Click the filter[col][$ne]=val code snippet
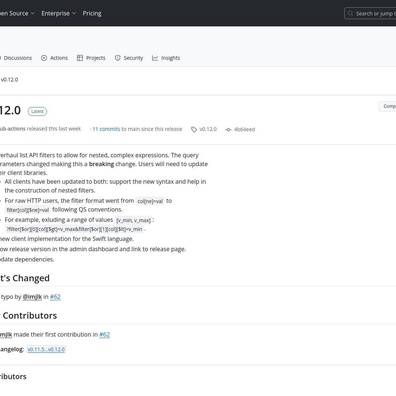Image resolution: width=396 pixels, height=396 pixels. pyautogui.click(x=28, y=210)
